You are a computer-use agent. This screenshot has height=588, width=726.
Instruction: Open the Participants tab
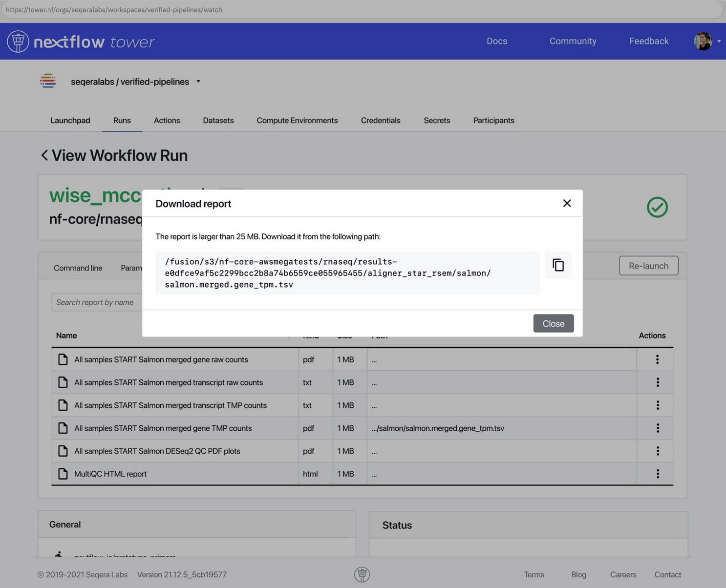click(493, 120)
